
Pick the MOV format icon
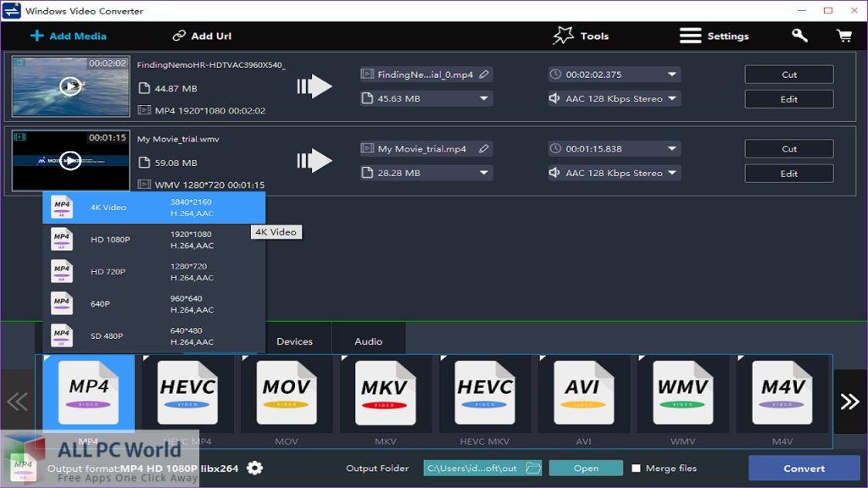[x=287, y=392]
